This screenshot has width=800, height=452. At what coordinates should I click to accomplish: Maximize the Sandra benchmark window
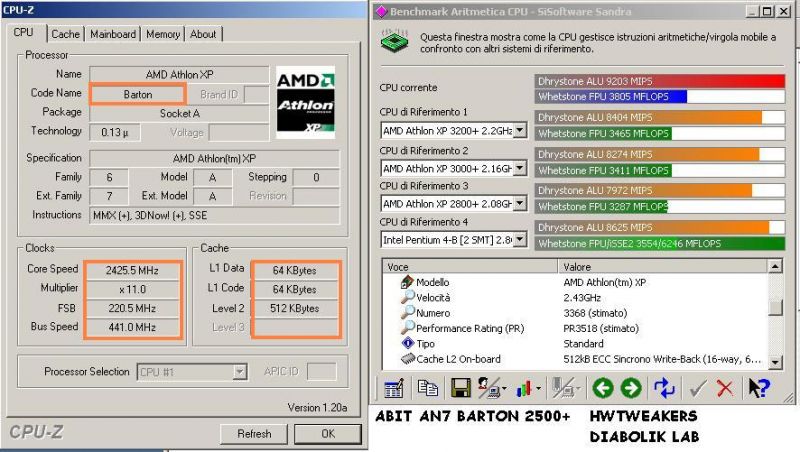point(767,11)
